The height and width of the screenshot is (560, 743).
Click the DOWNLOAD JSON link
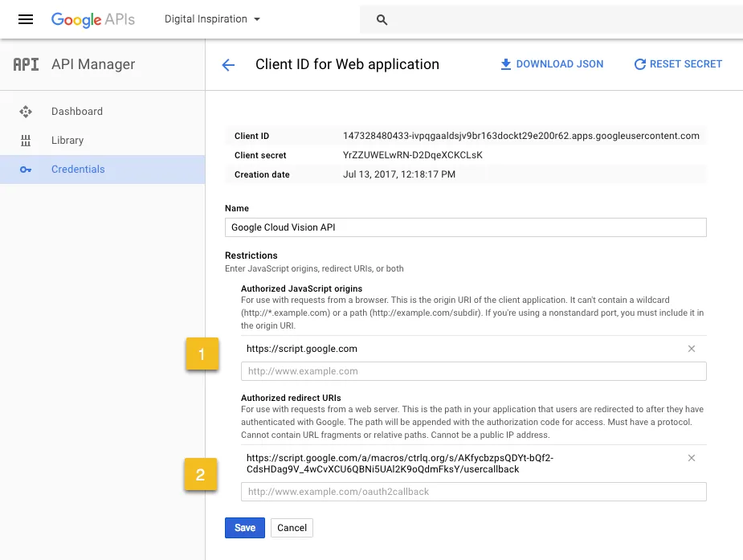(x=559, y=63)
